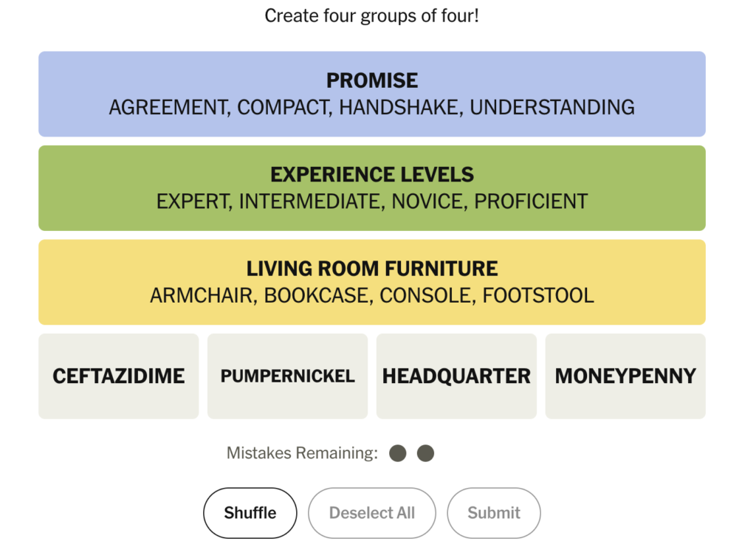Image resolution: width=756 pixels, height=558 pixels.
Task: Click the PROMISE group title
Action: tap(372, 80)
